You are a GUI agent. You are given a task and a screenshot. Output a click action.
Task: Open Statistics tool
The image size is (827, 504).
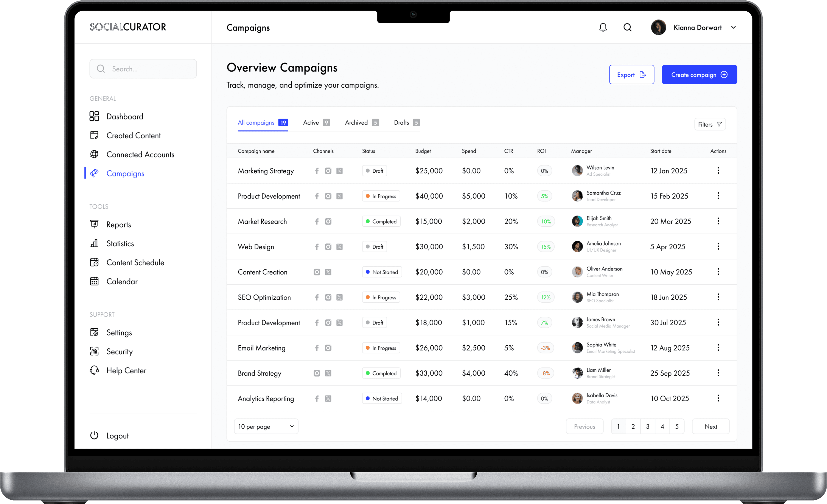click(x=112, y=243)
